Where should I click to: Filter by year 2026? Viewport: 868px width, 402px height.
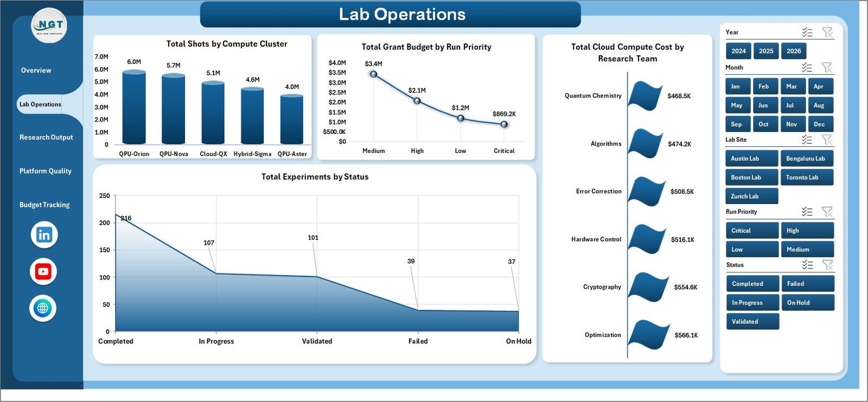794,51
